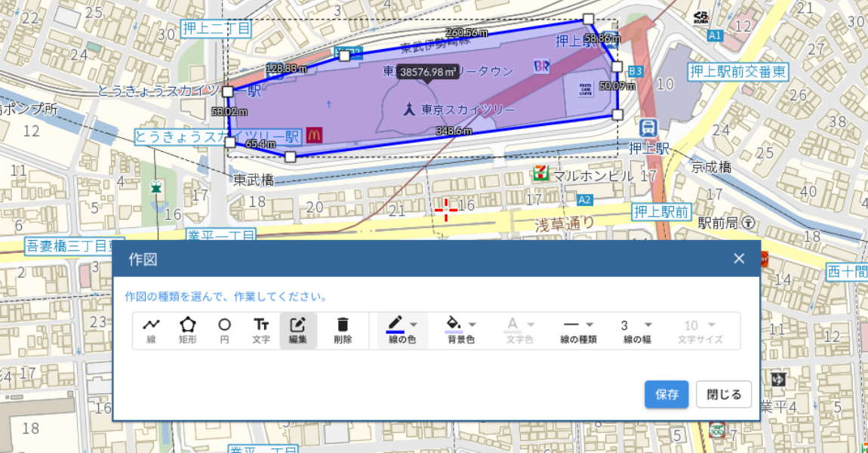Click the B3 subway exit marker
This screenshot has width=868, height=453.
click(x=636, y=70)
